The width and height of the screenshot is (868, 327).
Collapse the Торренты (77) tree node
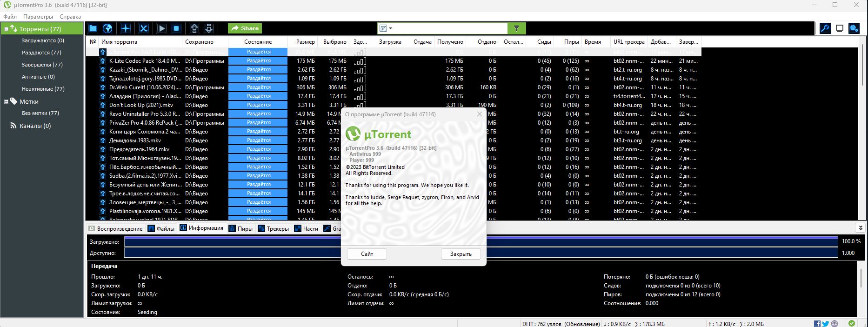pyautogui.click(x=7, y=29)
